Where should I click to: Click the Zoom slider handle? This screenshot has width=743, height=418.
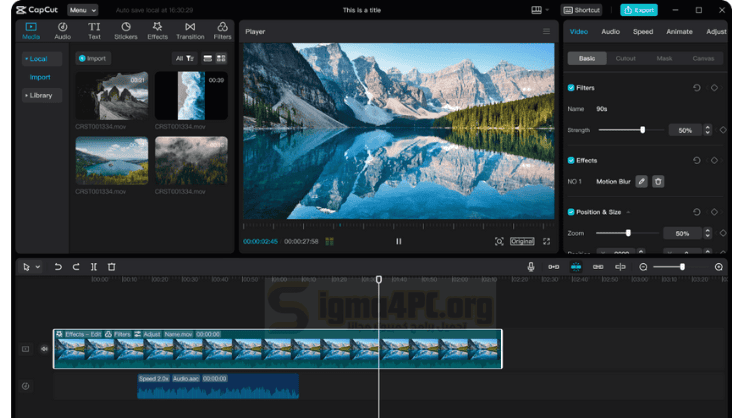(x=628, y=233)
